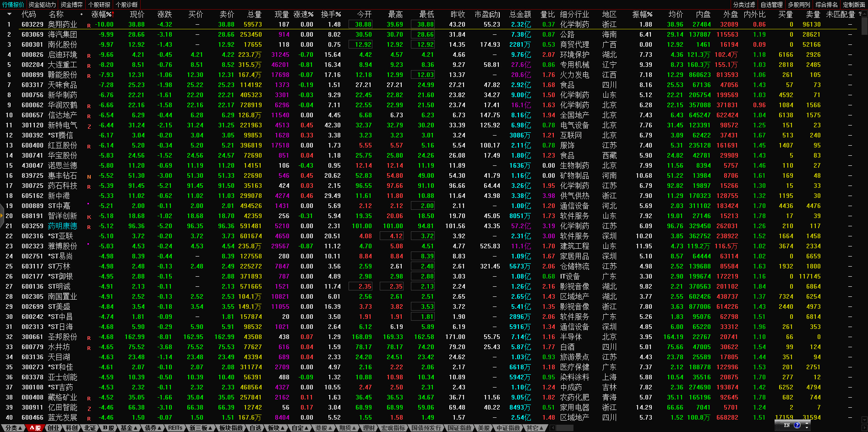Open the dropdown triangle left of 代码 header

pos(9,14)
